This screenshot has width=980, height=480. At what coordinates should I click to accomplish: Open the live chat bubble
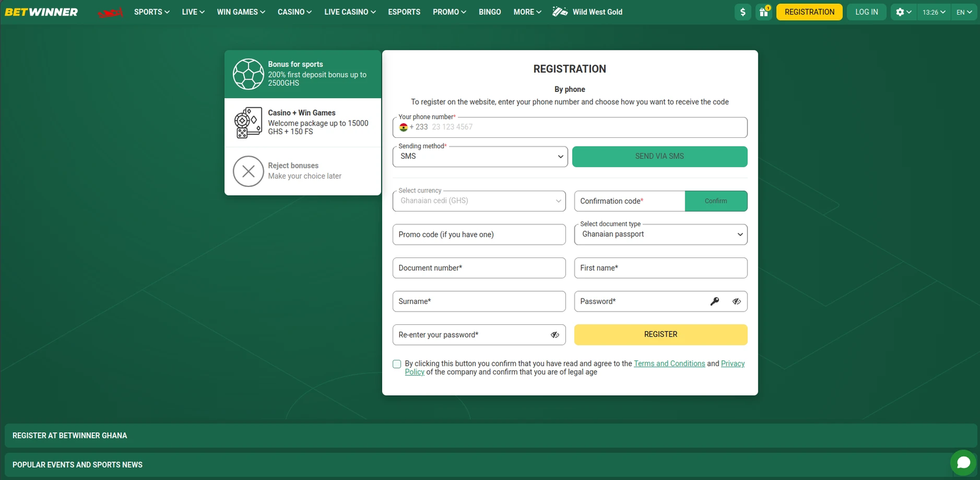[x=963, y=463]
